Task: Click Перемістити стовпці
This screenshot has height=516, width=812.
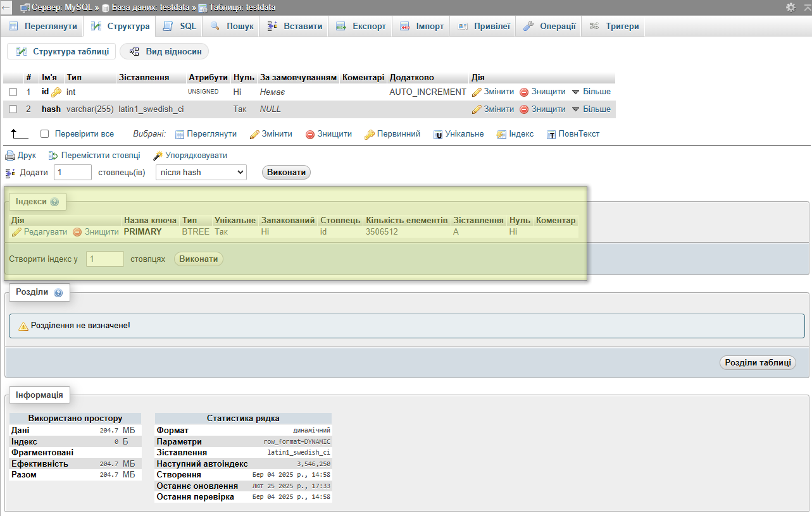Action: pos(94,155)
